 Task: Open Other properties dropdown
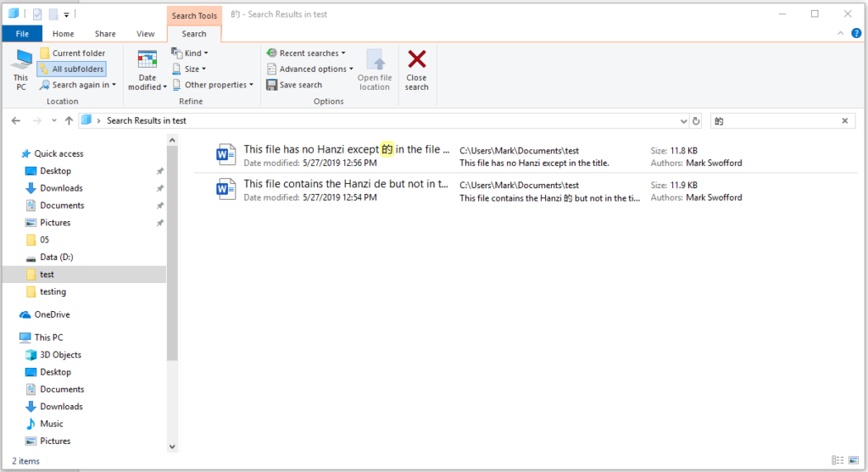213,85
